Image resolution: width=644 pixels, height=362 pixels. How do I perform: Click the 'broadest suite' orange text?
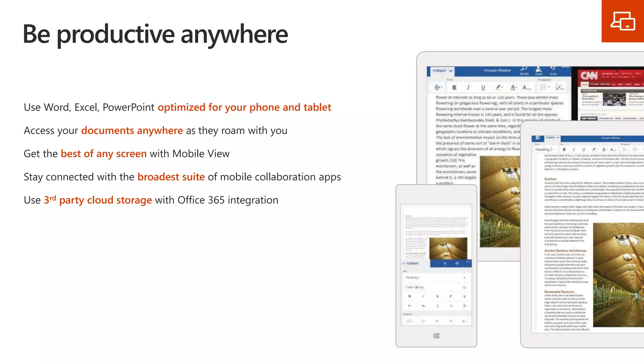pyautogui.click(x=171, y=177)
